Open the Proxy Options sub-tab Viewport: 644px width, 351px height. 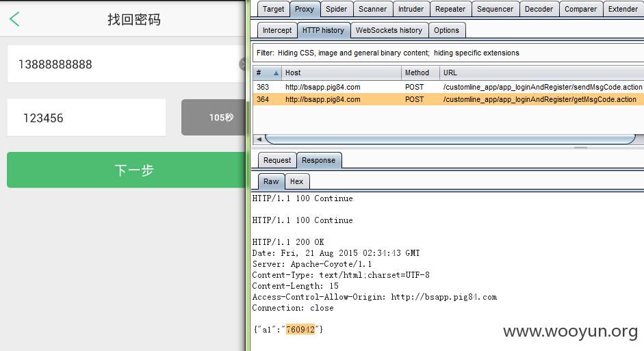click(x=446, y=30)
